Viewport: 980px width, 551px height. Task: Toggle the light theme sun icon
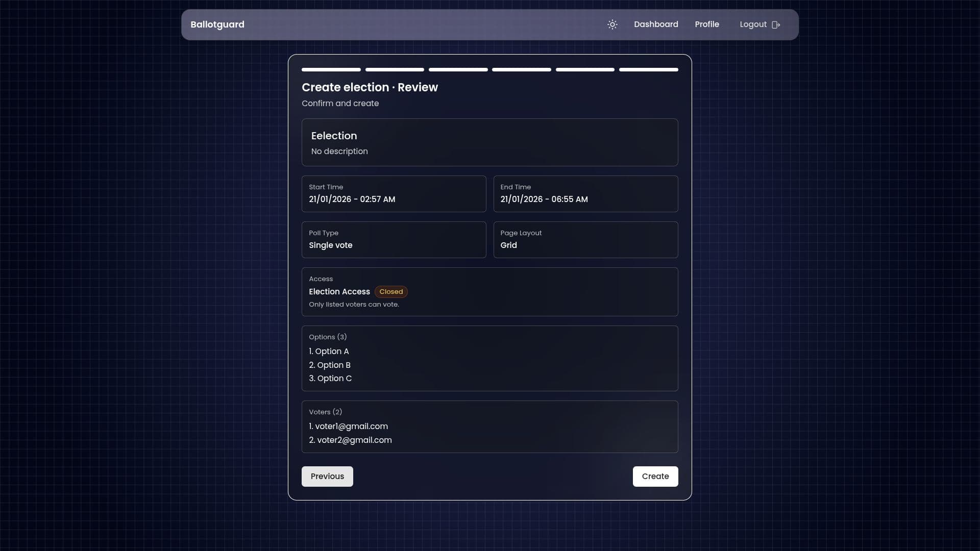coord(612,24)
